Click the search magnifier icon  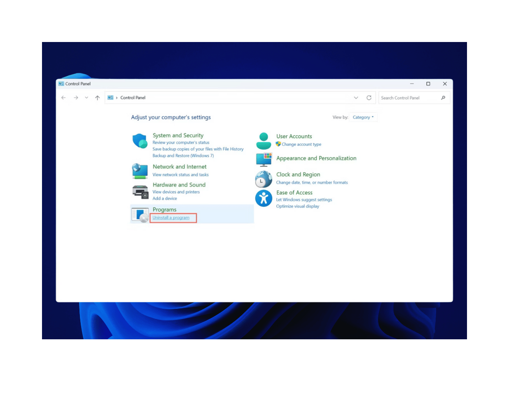pos(443,98)
